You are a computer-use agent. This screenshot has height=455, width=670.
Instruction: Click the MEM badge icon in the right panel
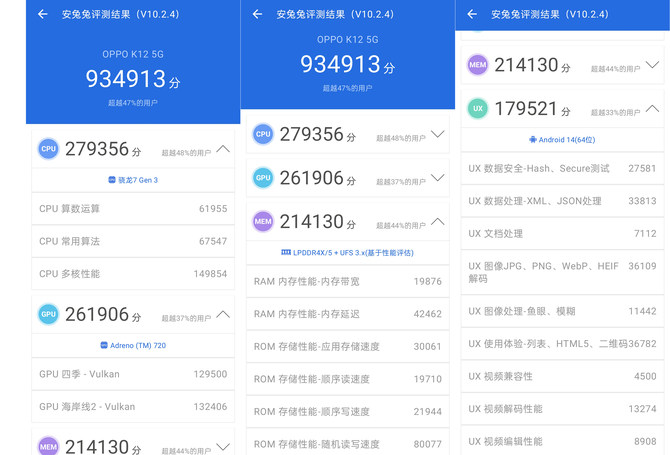click(477, 65)
